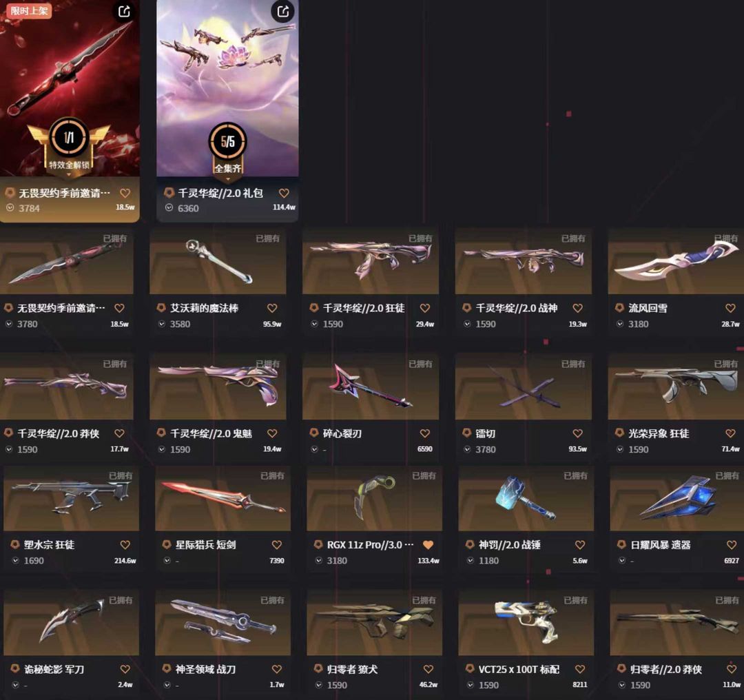Select 光荣异象 狂徒 skin title
This screenshot has width=744, height=700.
click(x=659, y=433)
